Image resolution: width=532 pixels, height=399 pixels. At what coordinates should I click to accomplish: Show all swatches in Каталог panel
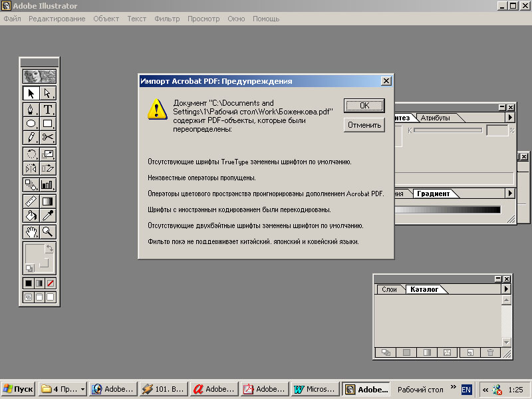[386, 352]
